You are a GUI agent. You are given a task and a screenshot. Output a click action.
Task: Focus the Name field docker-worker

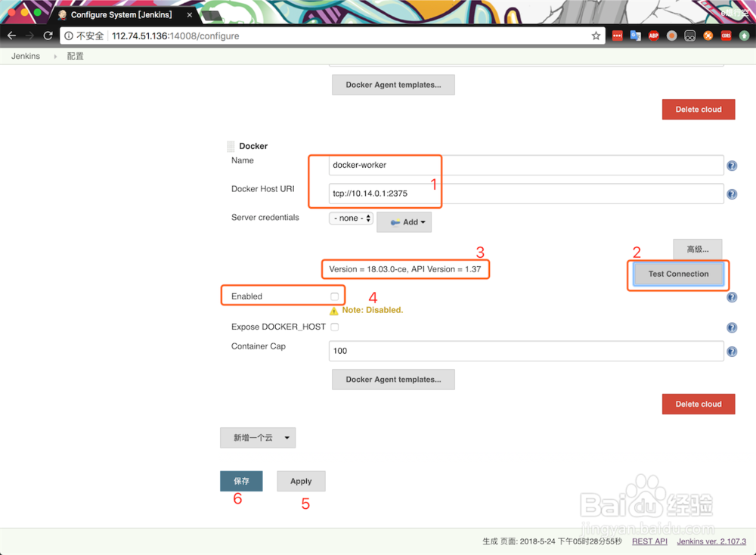[526, 165]
